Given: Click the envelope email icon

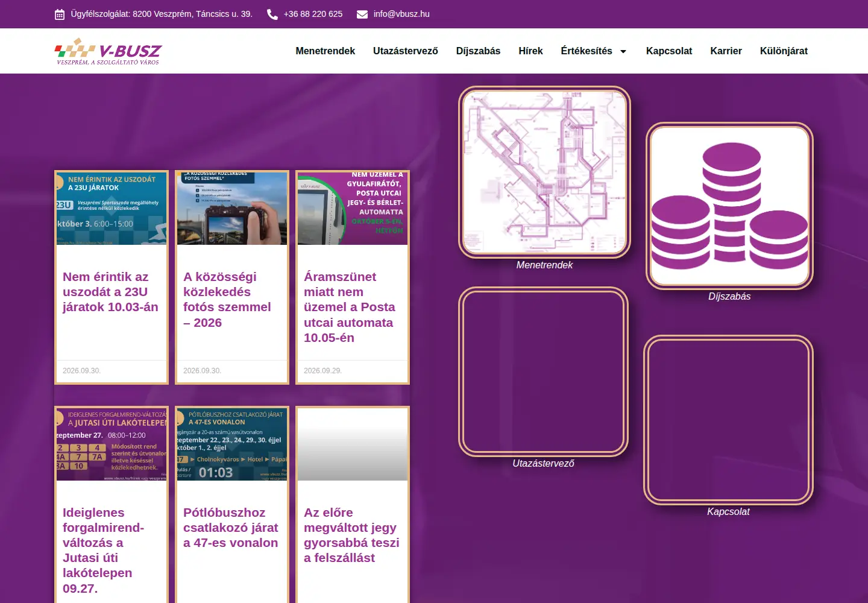Looking at the screenshot, I should point(362,14).
